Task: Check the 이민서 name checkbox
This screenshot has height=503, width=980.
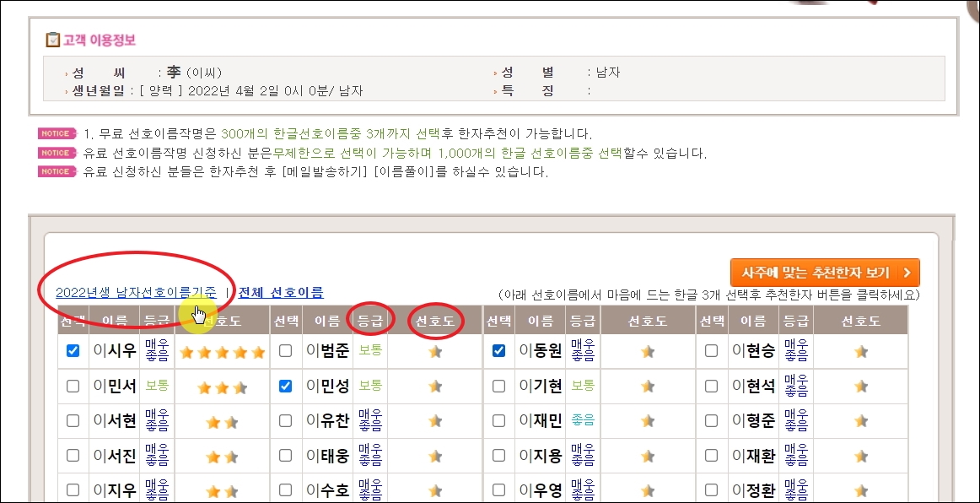Action: [73, 386]
